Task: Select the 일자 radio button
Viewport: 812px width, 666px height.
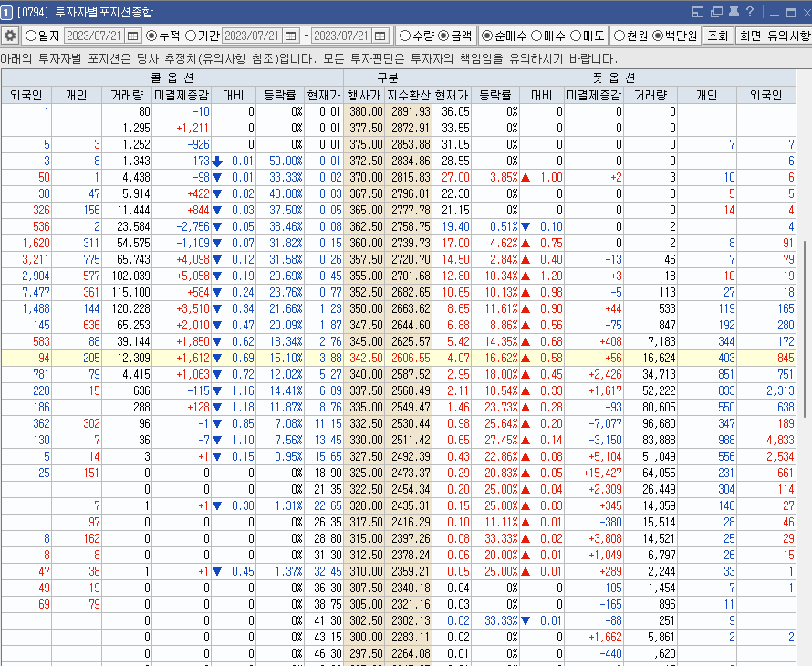Action: 31,36
